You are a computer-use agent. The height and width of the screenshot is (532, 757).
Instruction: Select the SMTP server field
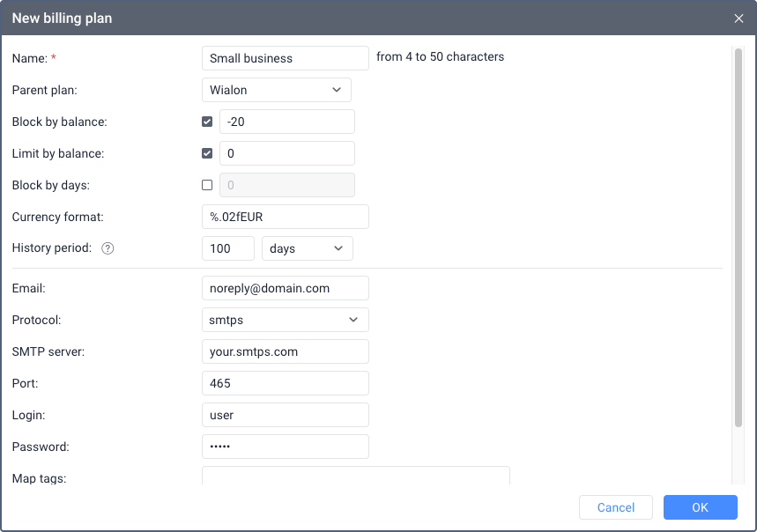click(x=285, y=351)
